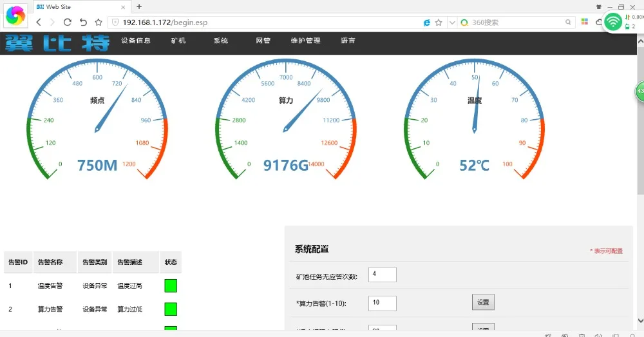Click the address bar URL 192.168.1.172/begin.esp
The image size is (644, 337).
(x=165, y=23)
